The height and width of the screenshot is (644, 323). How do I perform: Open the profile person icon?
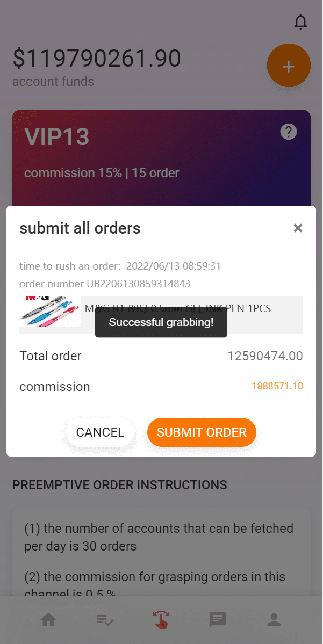click(274, 620)
